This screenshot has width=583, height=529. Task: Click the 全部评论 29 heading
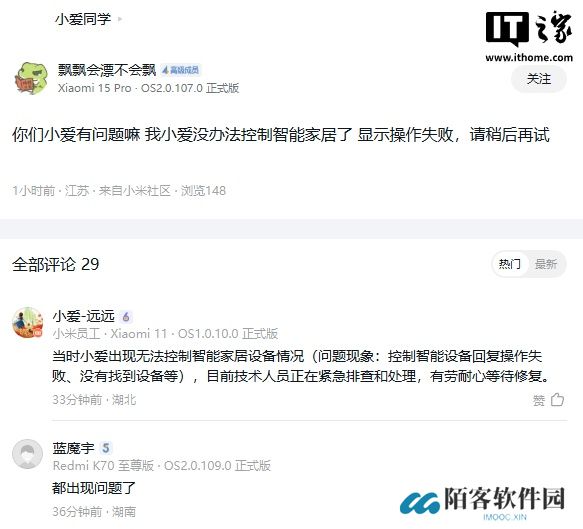tap(56, 264)
